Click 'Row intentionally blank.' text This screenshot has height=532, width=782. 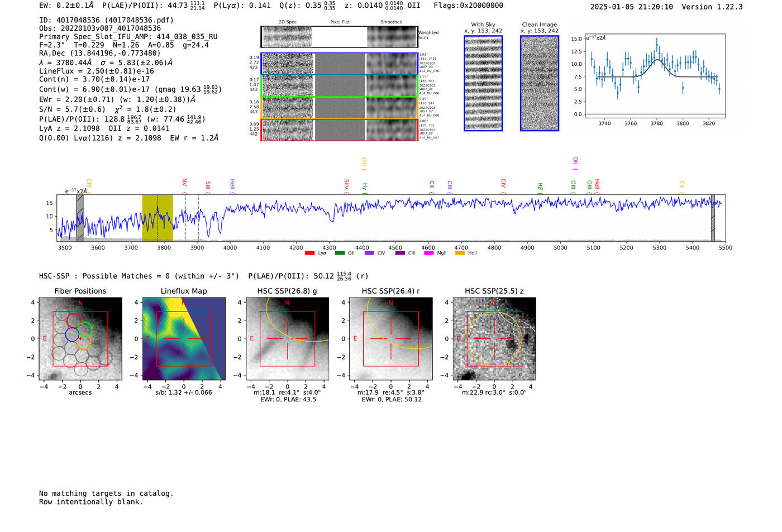coord(91,502)
